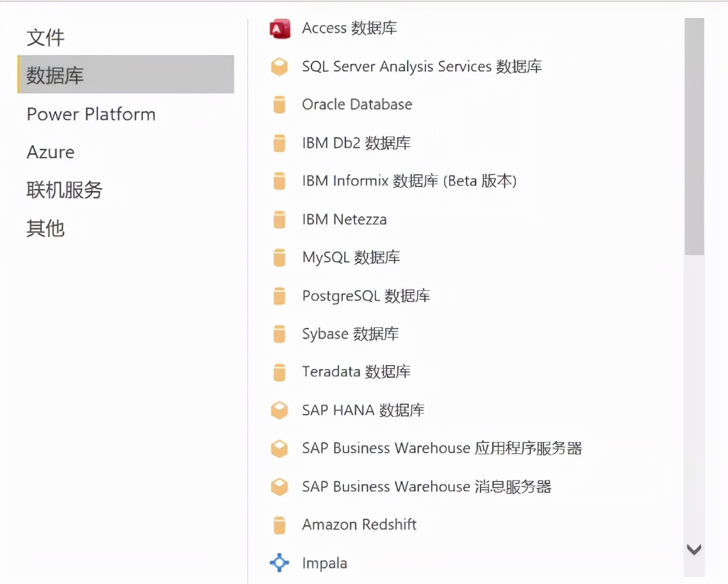This screenshot has height=584, width=728.
Task: Select Sybase 数据库 text label
Action: [350, 334]
